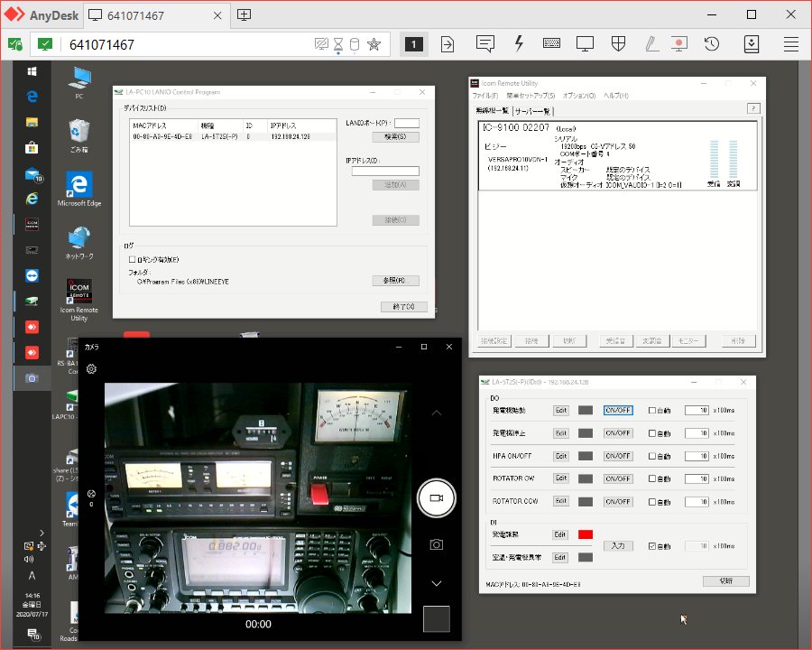The width and height of the screenshot is (812, 650).
Task: Uncheck the 自動 checkbox in DI section
Action: pyautogui.click(x=654, y=546)
